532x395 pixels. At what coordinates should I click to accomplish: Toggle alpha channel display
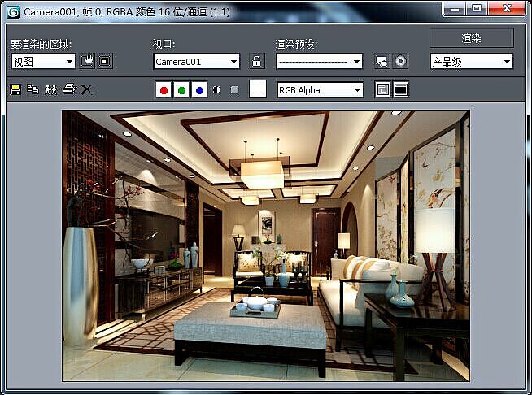point(216,90)
